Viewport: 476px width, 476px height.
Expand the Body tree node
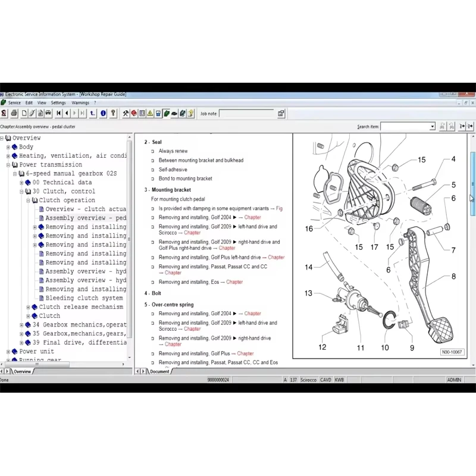click(8, 147)
